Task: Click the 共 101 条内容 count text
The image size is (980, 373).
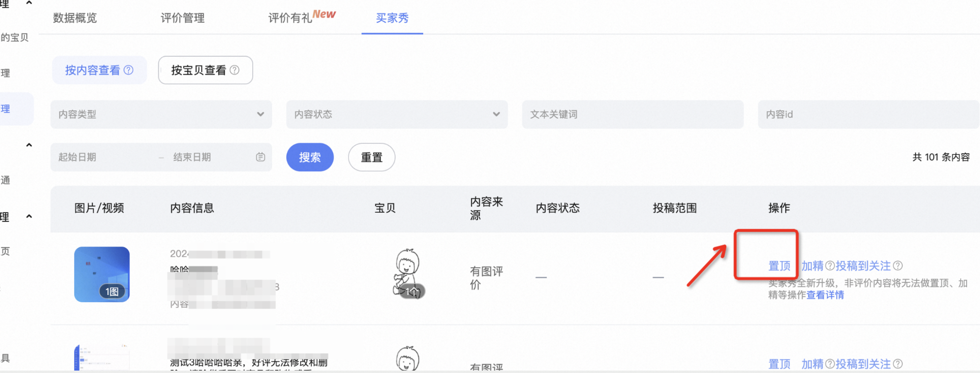Action: [x=941, y=157]
